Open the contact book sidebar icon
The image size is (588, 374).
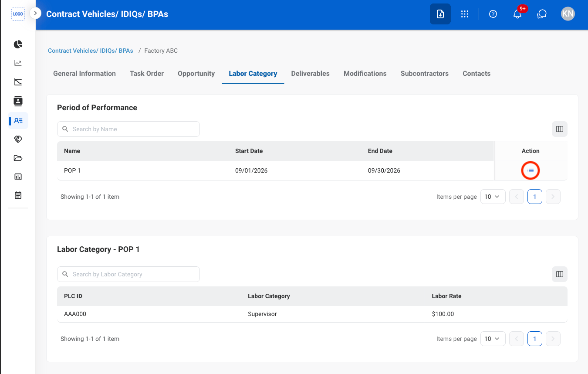(x=18, y=101)
